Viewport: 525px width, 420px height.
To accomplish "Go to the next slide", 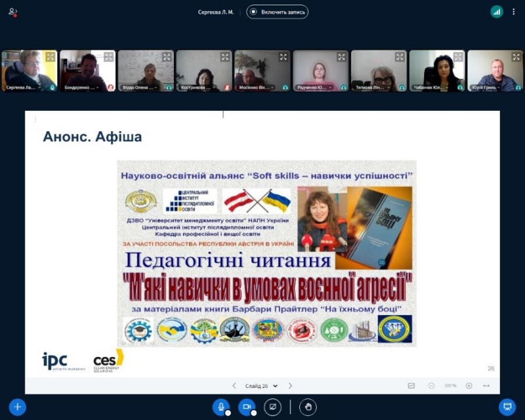I will pos(291,386).
